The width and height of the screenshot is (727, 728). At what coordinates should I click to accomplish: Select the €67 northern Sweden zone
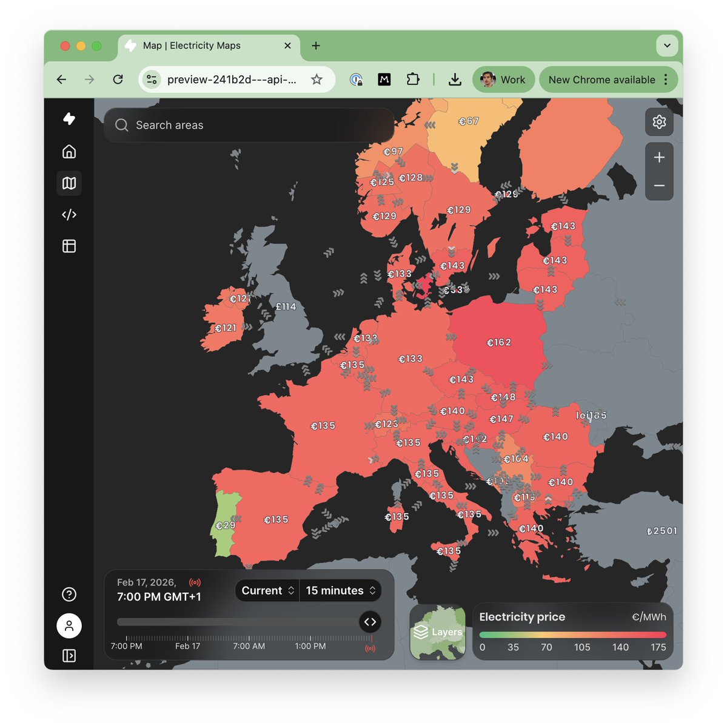[468, 121]
